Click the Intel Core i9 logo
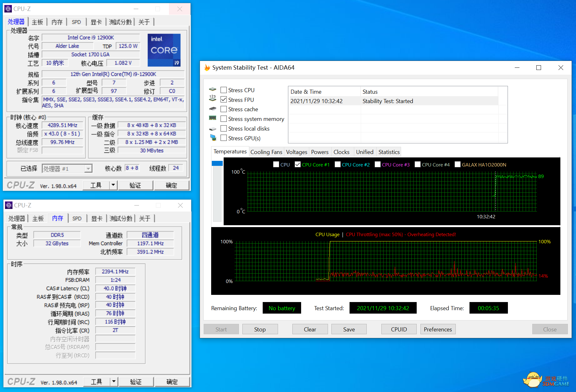Viewport: 576px width, 392px height. [164, 50]
